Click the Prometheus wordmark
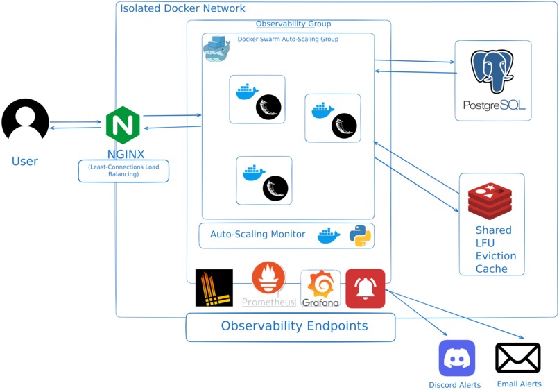 pyautogui.click(x=269, y=302)
